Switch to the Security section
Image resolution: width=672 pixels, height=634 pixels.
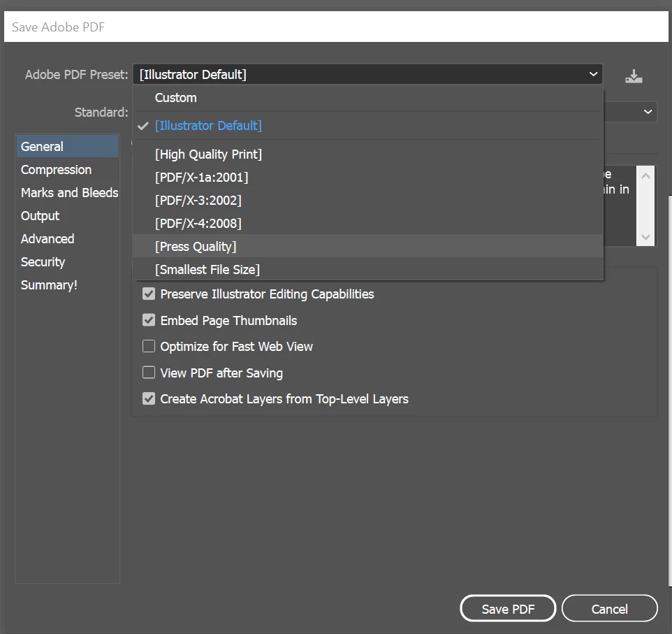click(68, 261)
